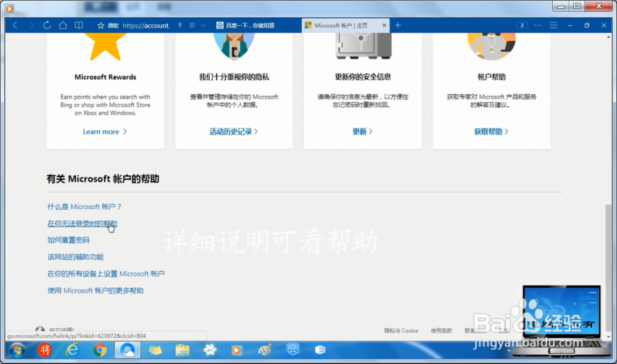
Task: Toggle the favorites star for this page
Action: [101, 25]
